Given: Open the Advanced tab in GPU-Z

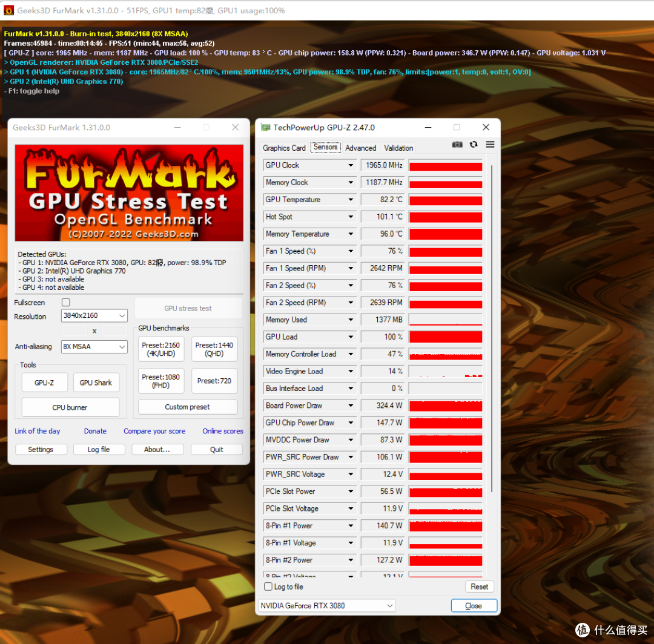Looking at the screenshot, I should click(x=360, y=148).
